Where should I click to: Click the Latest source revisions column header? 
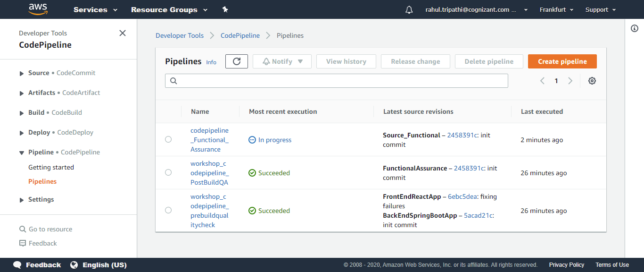click(x=418, y=111)
